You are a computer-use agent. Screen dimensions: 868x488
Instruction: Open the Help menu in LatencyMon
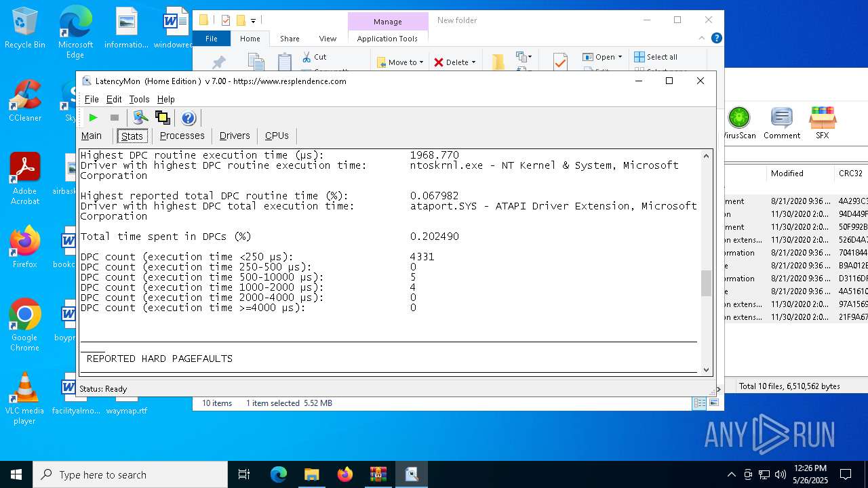point(166,99)
